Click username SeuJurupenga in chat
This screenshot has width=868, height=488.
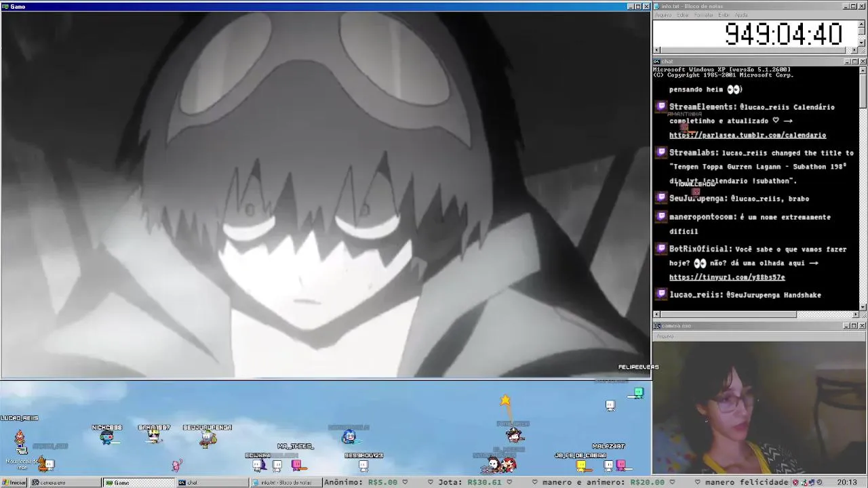[698, 199]
